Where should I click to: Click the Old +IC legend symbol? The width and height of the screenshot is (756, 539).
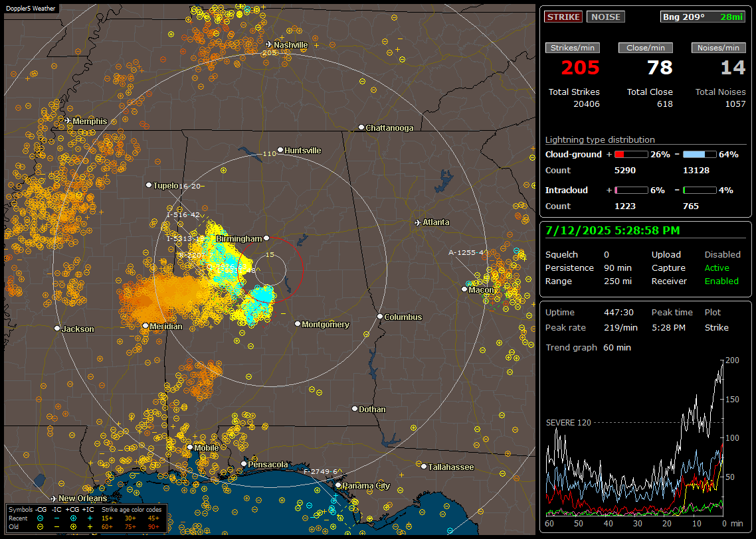[90, 527]
